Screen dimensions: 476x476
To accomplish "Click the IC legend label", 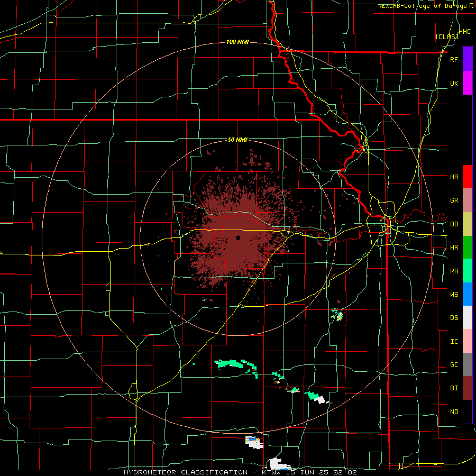I will click(454, 342).
